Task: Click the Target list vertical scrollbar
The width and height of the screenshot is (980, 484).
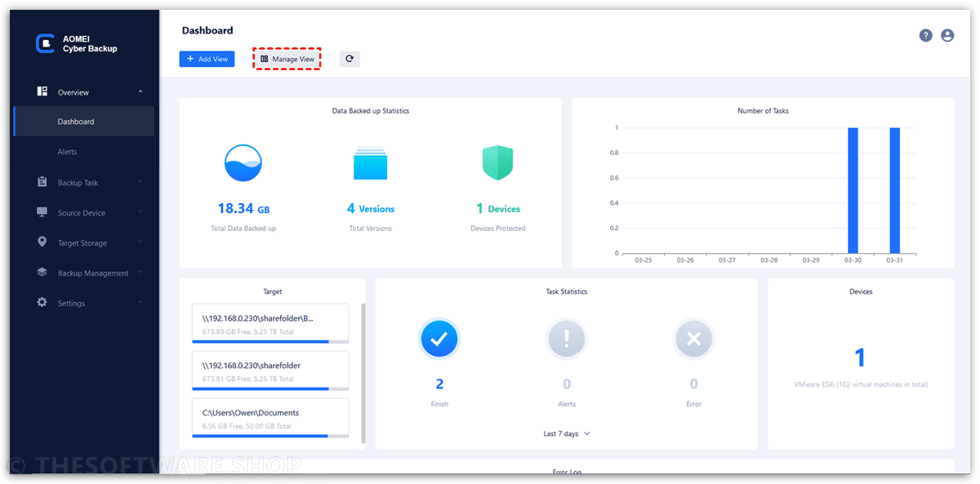Action: (x=363, y=373)
